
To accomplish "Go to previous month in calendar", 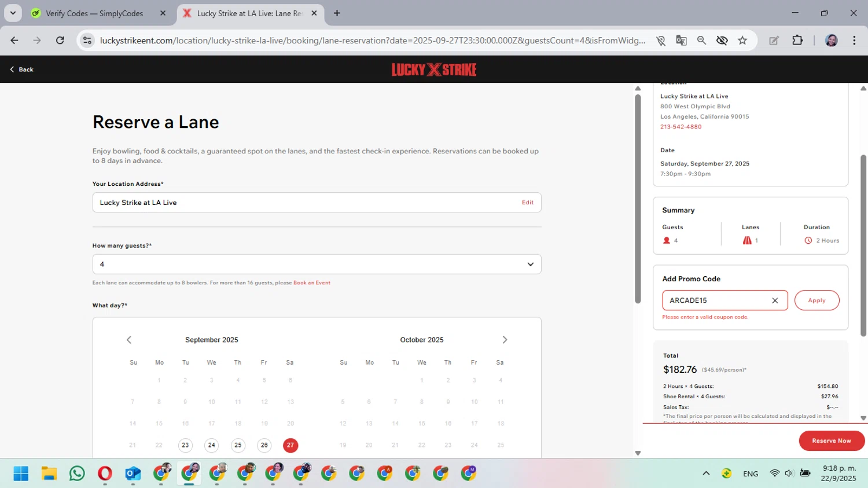I will [x=129, y=340].
